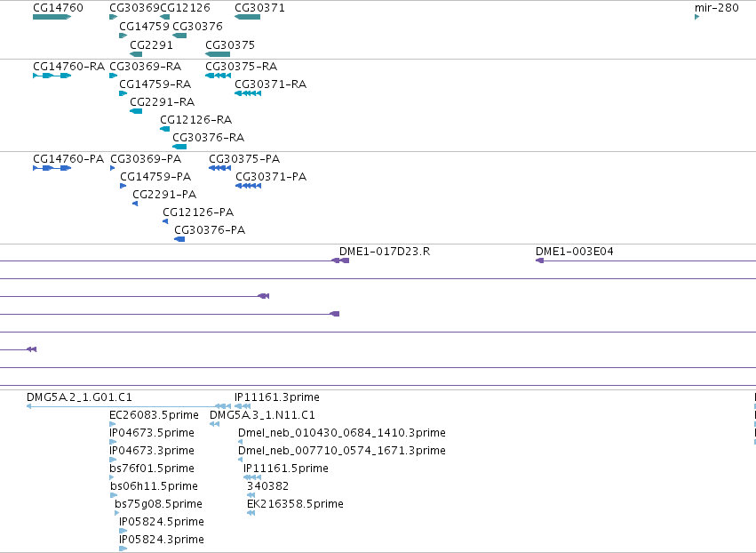Open the CG30375-RA transcript label
Viewport: 756px width, 553px height.
[x=241, y=66]
